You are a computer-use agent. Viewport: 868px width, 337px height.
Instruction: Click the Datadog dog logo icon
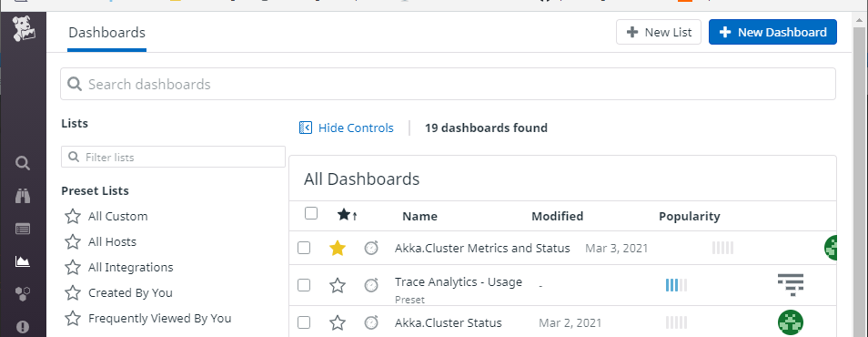click(24, 29)
